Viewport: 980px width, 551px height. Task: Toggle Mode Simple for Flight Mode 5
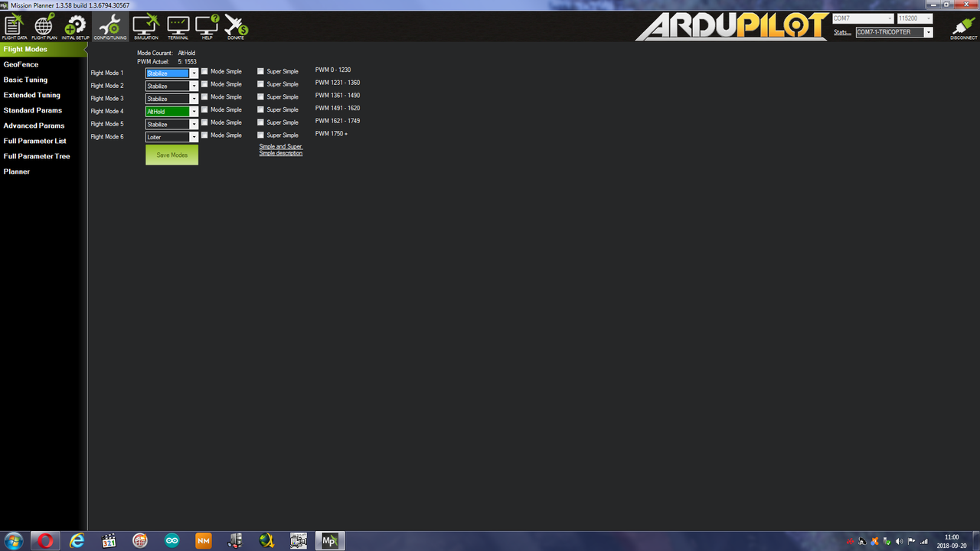point(204,122)
